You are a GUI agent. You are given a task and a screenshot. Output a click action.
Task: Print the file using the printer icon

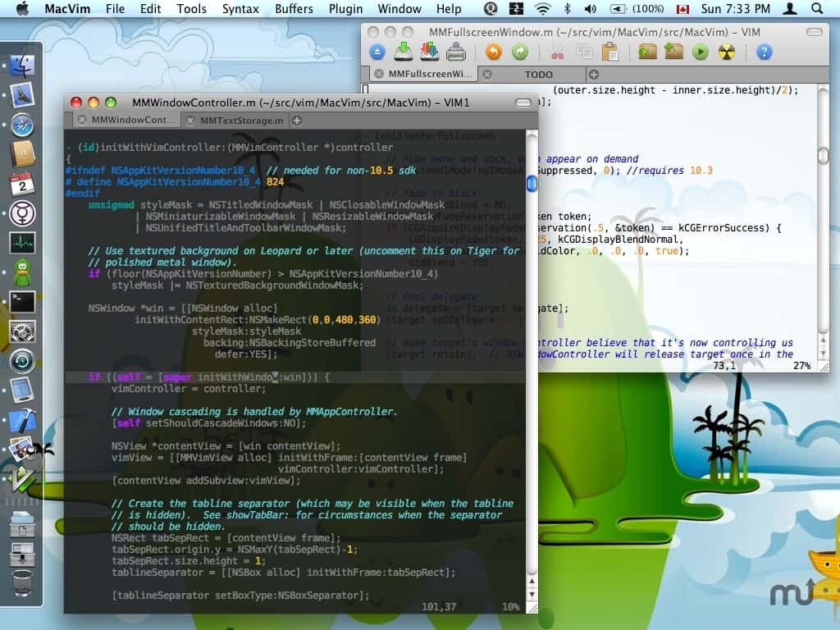click(455, 52)
